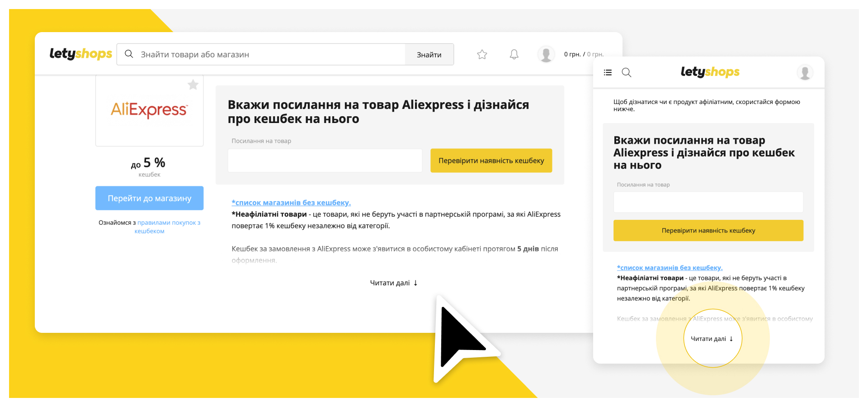Click the 'до 5 %' cashback rate
This screenshot has height=407, width=868.
click(148, 163)
